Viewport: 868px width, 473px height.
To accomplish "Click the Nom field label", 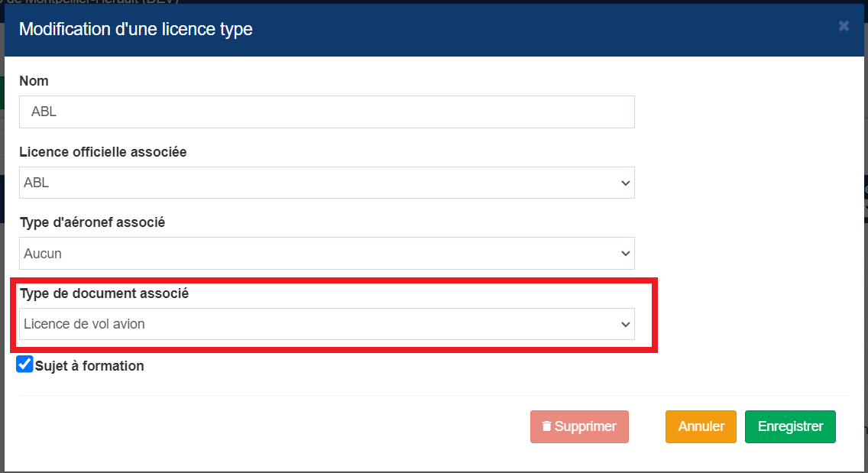I will 34,81.
